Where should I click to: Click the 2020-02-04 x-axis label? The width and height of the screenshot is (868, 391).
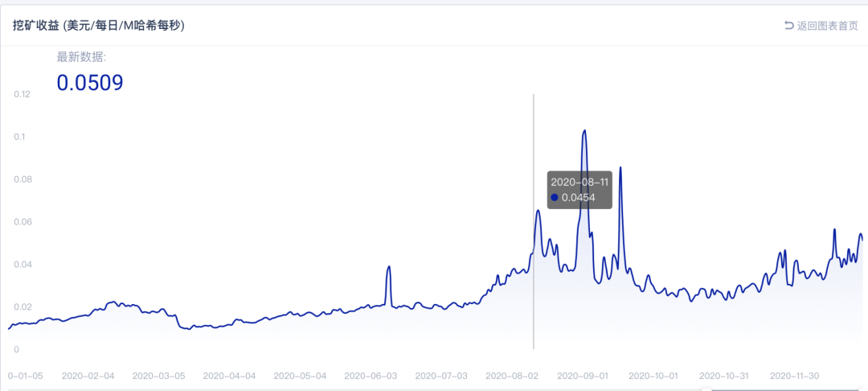click(x=88, y=376)
